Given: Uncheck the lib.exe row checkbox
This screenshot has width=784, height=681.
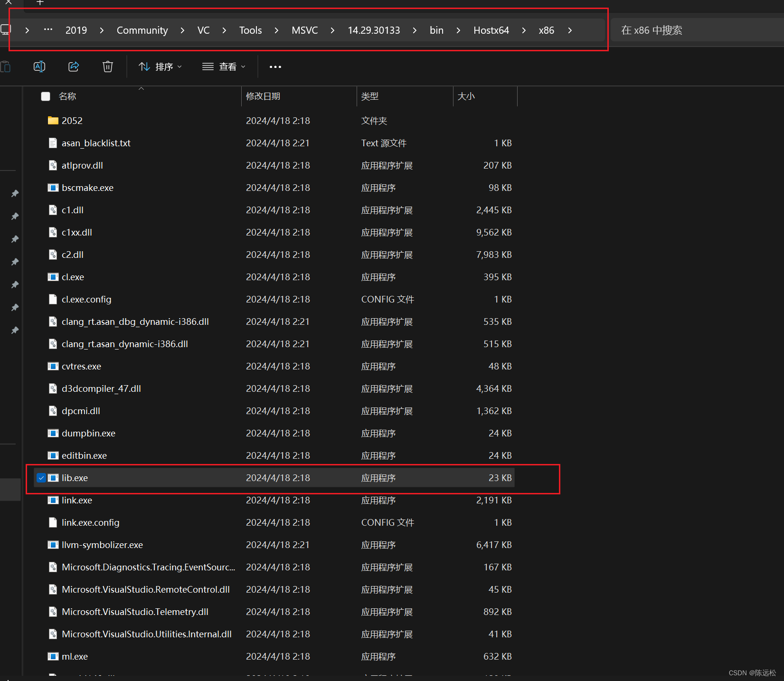Looking at the screenshot, I should click(41, 478).
